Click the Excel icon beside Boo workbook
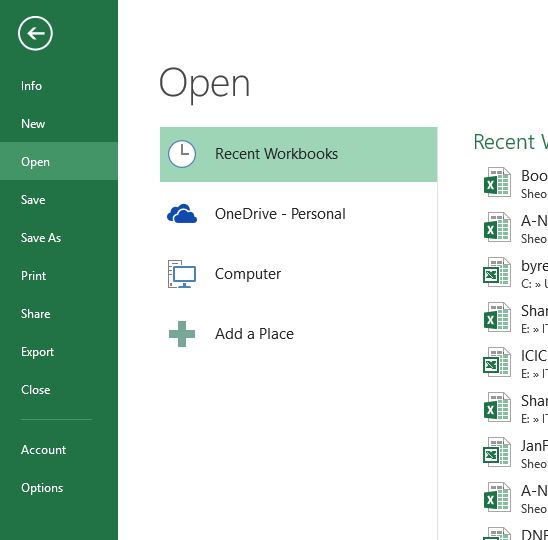 (x=497, y=182)
